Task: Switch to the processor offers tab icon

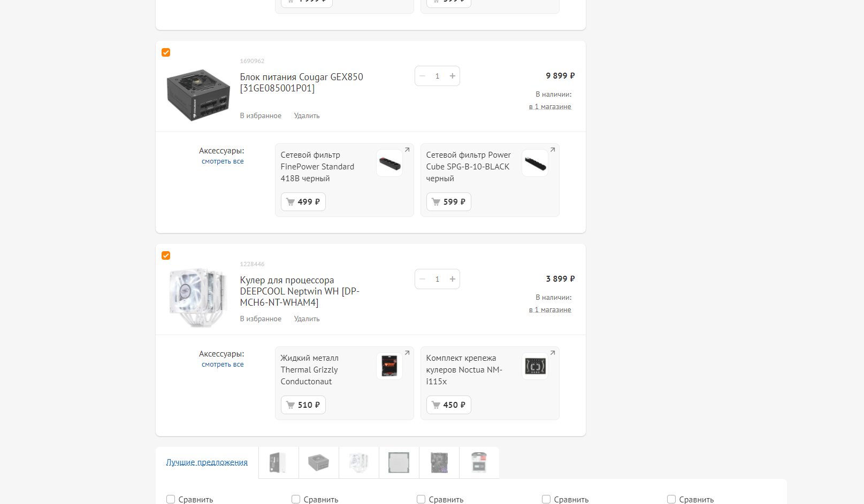Action: pos(399,463)
